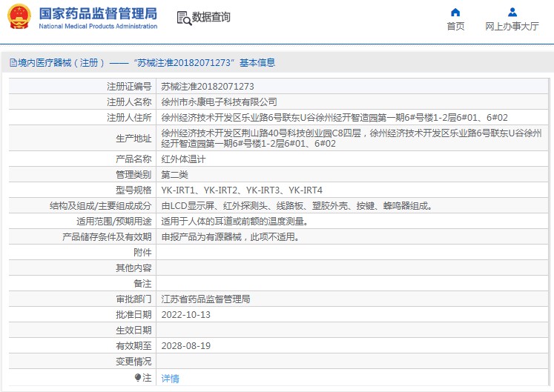
Task: Click the 注册人住所 address value
Action: coord(334,118)
